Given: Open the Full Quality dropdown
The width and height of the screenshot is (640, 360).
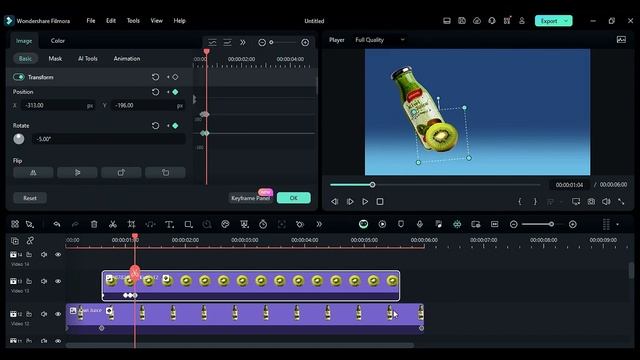Looking at the screenshot, I should pos(380,40).
